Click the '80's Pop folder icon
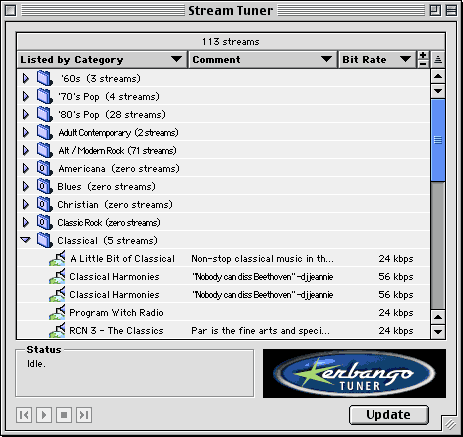463x437 pixels. point(45,114)
